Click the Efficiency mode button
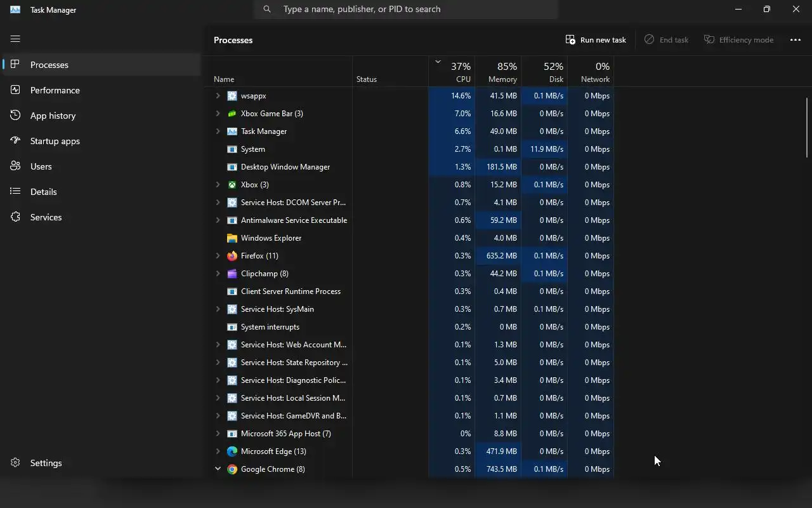812x508 pixels. click(x=738, y=39)
